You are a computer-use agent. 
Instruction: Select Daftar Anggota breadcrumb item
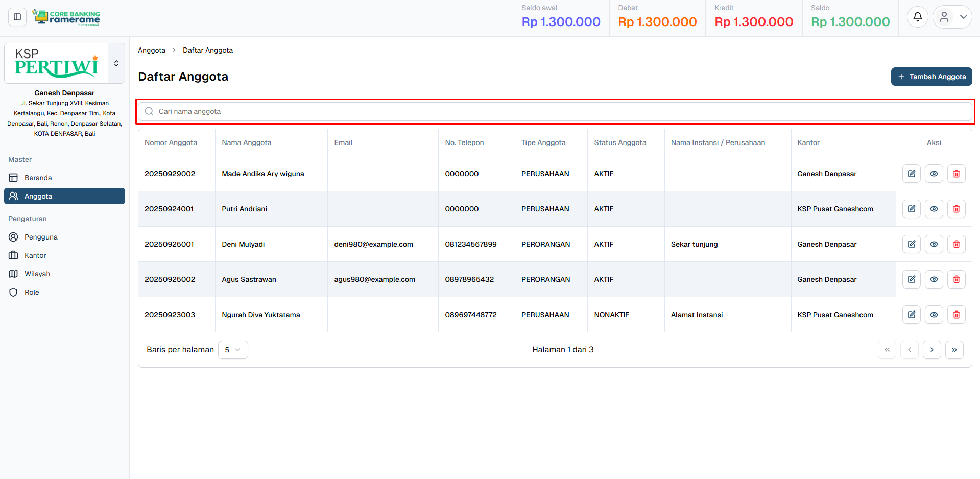[208, 50]
